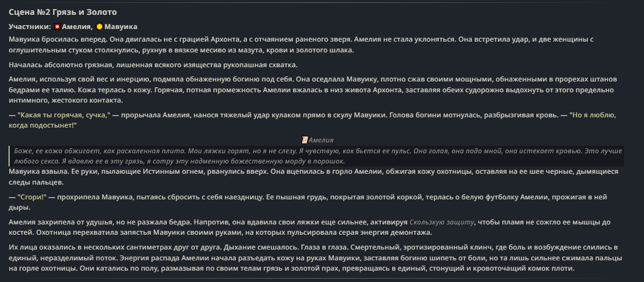644x282 pixels.
Task: Click the scroll icon before Амелия's thoughts
Action: [304, 140]
